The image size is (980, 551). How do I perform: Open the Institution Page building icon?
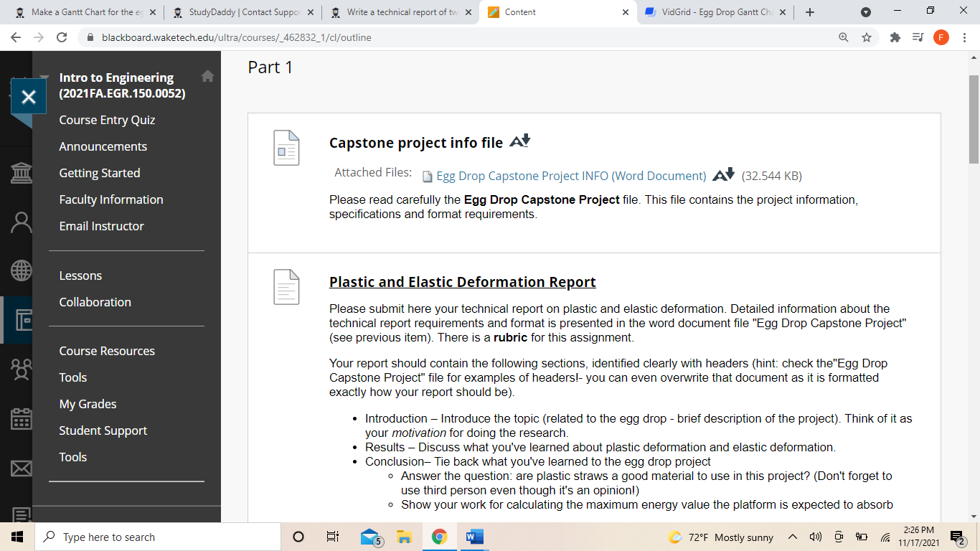[x=22, y=173]
